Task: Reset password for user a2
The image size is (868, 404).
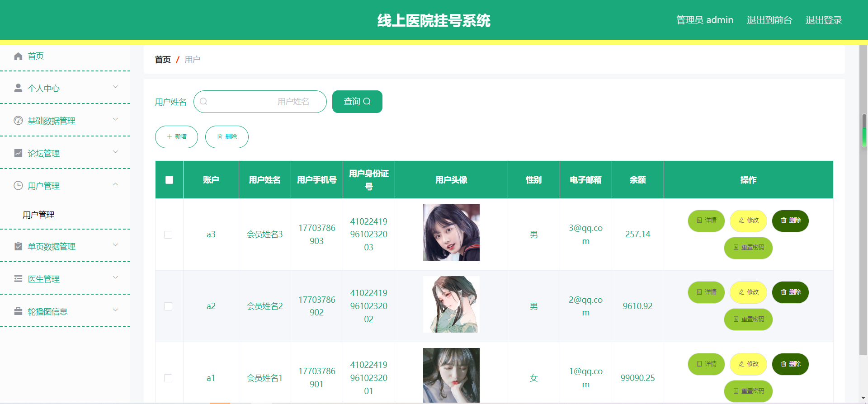Action: tap(748, 319)
